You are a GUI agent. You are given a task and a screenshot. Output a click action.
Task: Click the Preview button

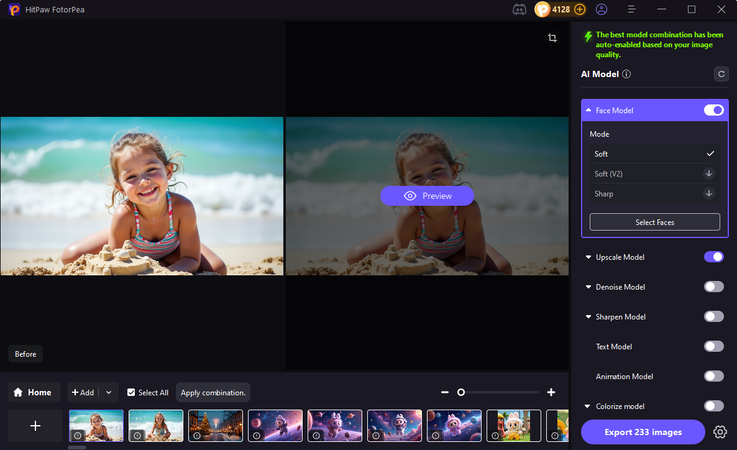(427, 196)
